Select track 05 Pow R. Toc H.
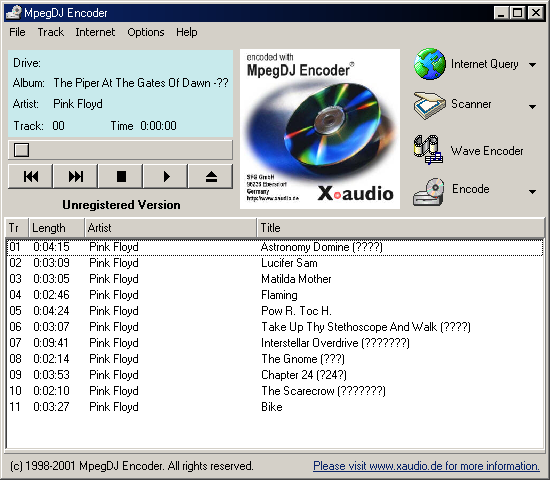The image size is (550, 480). pos(275,311)
